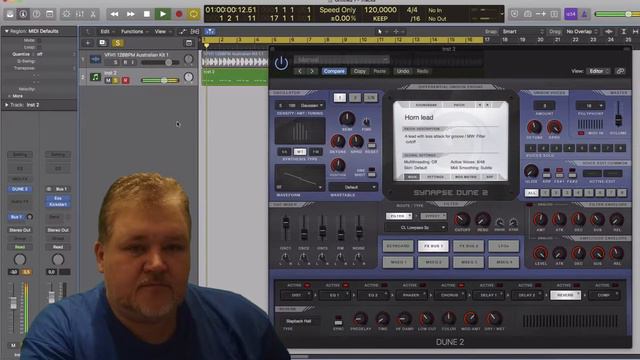The width and height of the screenshot is (640, 360).
Task: Toggle the ACTIVE LED above the DIST effect slot
Action: 307,285
